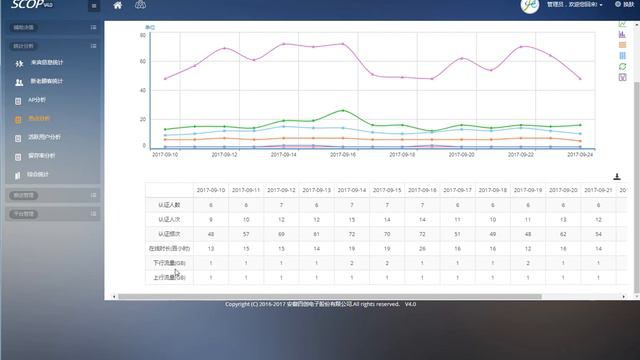This screenshot has width=640, height=360.
Task: Click the cloud-shaped icon beside home
Action: coord(140,5)
